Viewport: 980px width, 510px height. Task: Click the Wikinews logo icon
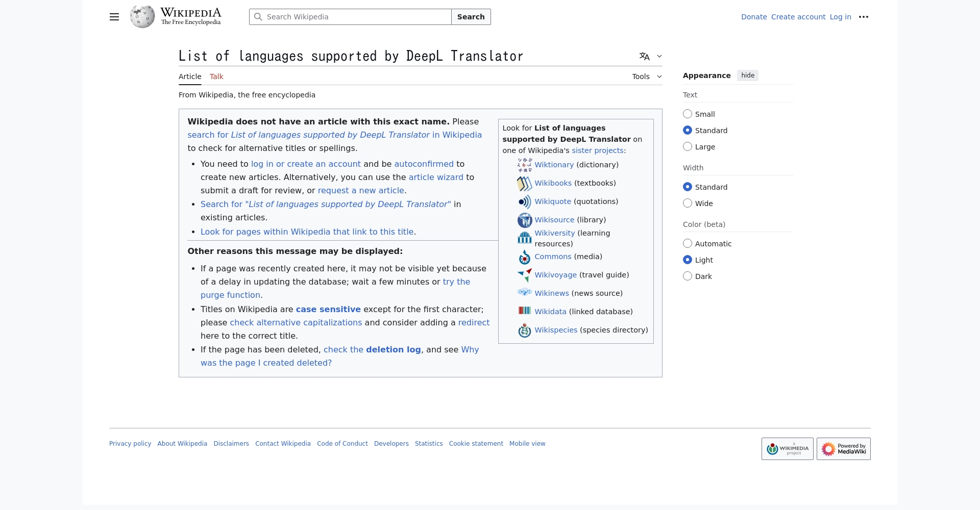(x=525, y=293)
